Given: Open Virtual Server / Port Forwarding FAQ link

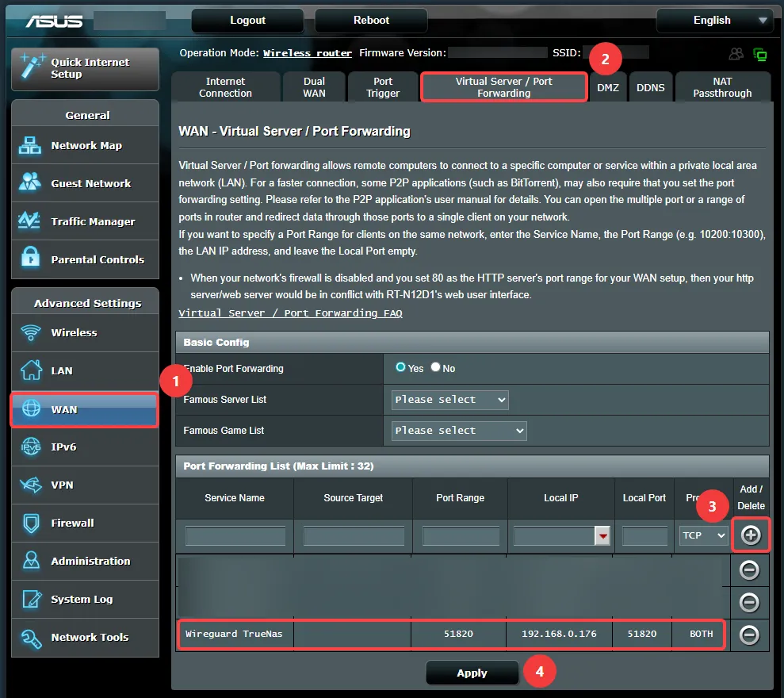Looking at the screenshot, I should (x=290, y=313).
